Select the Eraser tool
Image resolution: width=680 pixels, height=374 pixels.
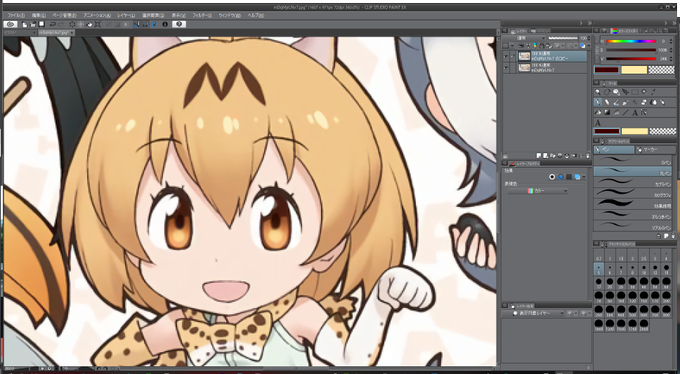644,102
